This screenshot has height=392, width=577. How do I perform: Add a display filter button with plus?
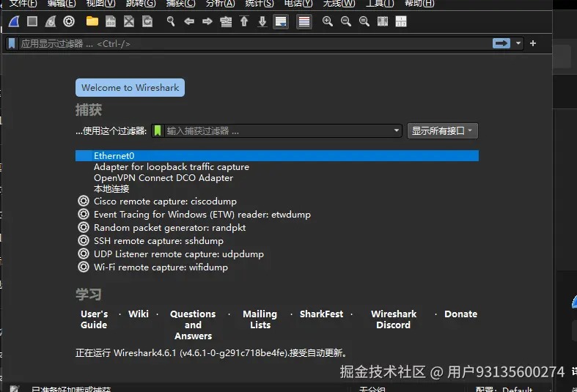[x=533, y=43]
